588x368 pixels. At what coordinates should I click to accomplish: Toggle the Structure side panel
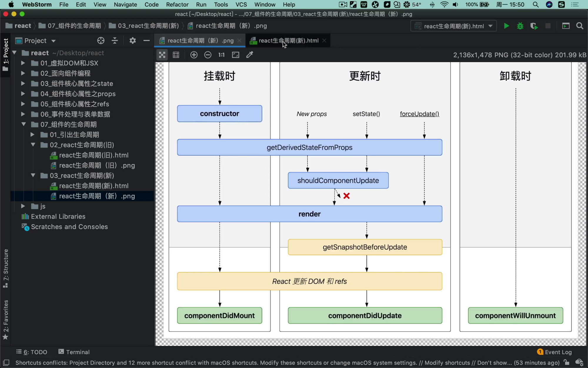6,268
